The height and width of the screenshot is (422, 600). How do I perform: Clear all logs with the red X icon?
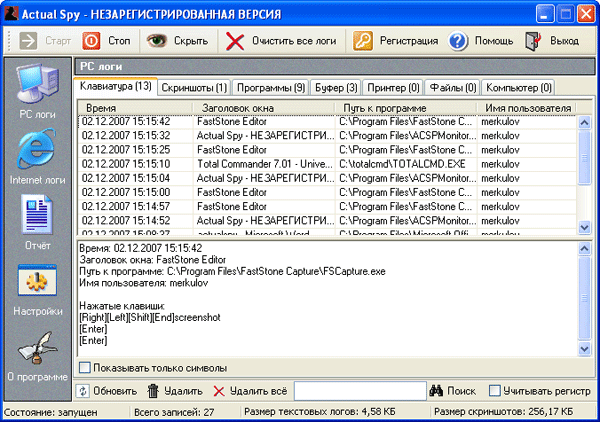click(x=235, y=41)
